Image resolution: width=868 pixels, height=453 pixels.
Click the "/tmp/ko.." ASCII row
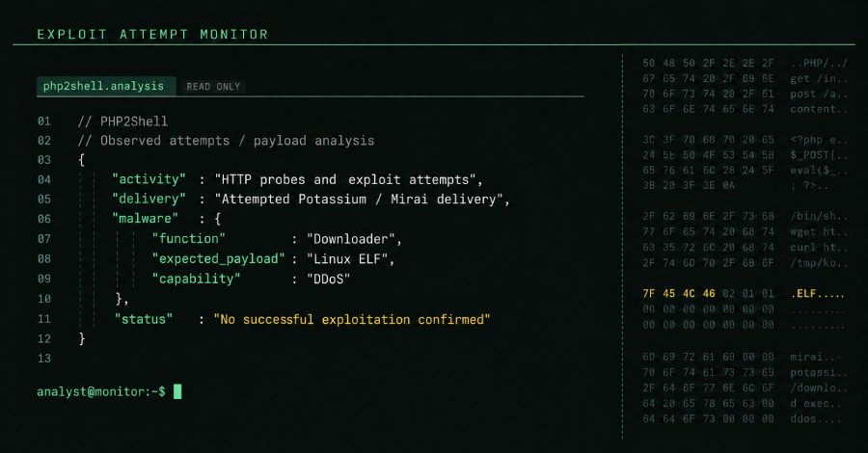point(819,263)
